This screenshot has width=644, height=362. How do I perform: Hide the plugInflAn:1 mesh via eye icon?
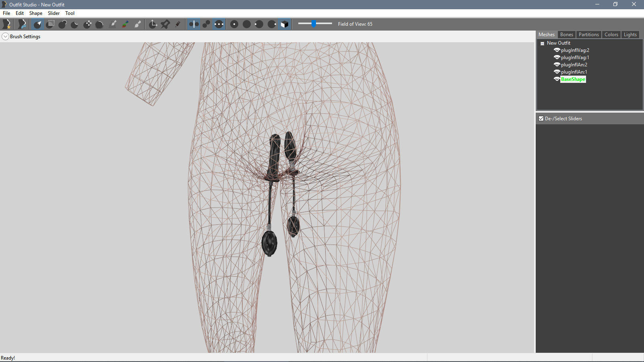557,72
